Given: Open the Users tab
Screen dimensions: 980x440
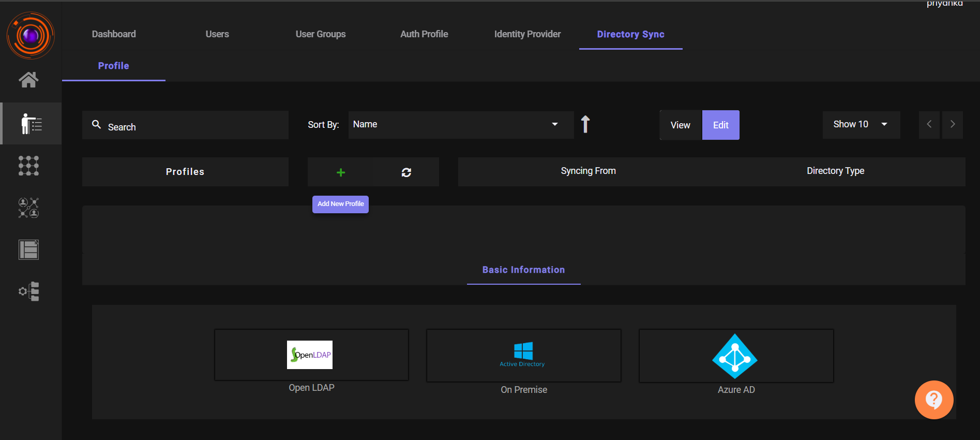Looking at the screenshot, I should 217,34.
